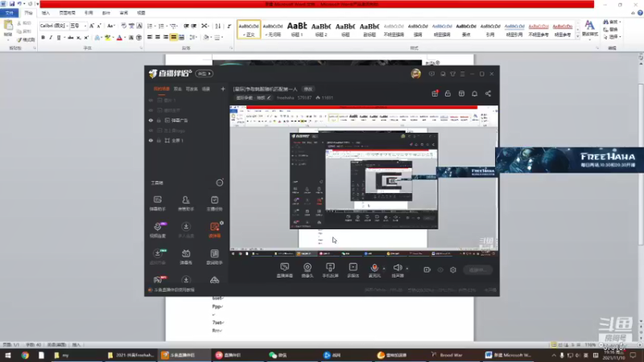Click record icon beside preview toggle
This screenshot has height=362, width=644.
click(x=427, y=270)
